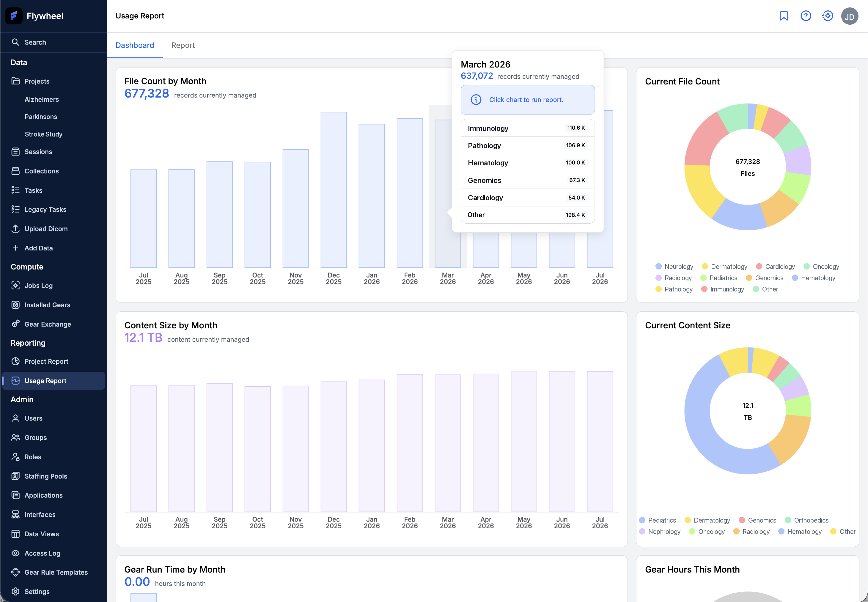Click the Immunology row in tooltip
This screenshot has width=868, height=602.
(x=528, y=128)
